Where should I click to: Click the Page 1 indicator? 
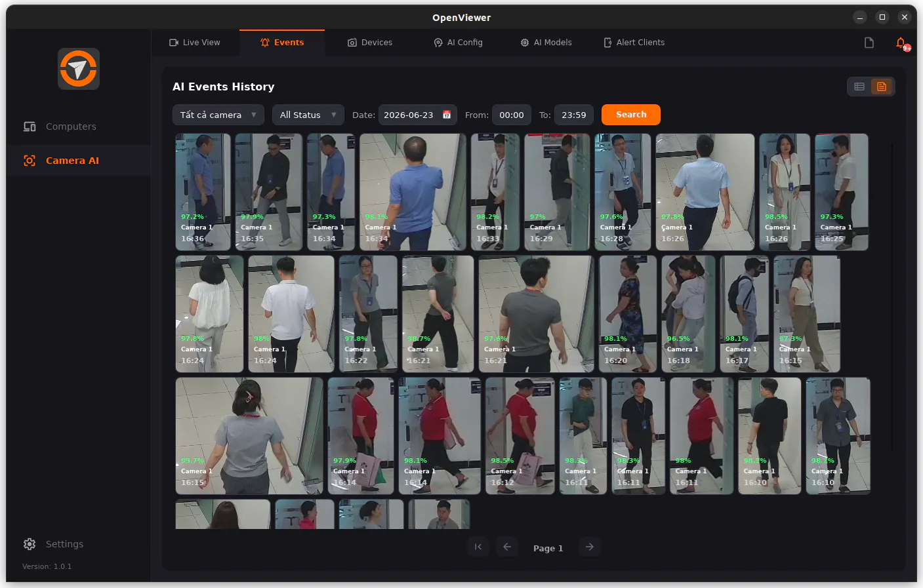548,548
